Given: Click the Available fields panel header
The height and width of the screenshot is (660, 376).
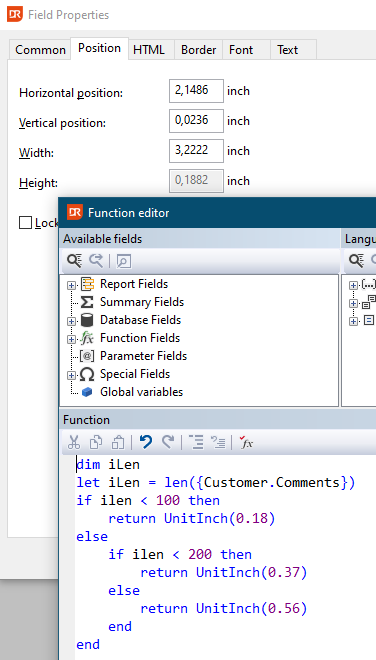Looking at the screenshot, I should (200, 239).
